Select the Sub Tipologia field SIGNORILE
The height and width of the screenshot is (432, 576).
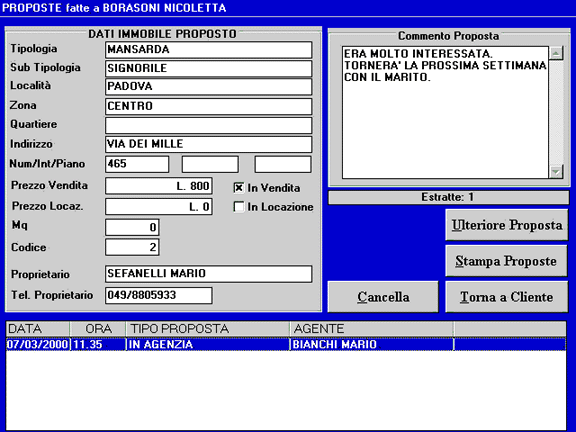tap(209, 68)
